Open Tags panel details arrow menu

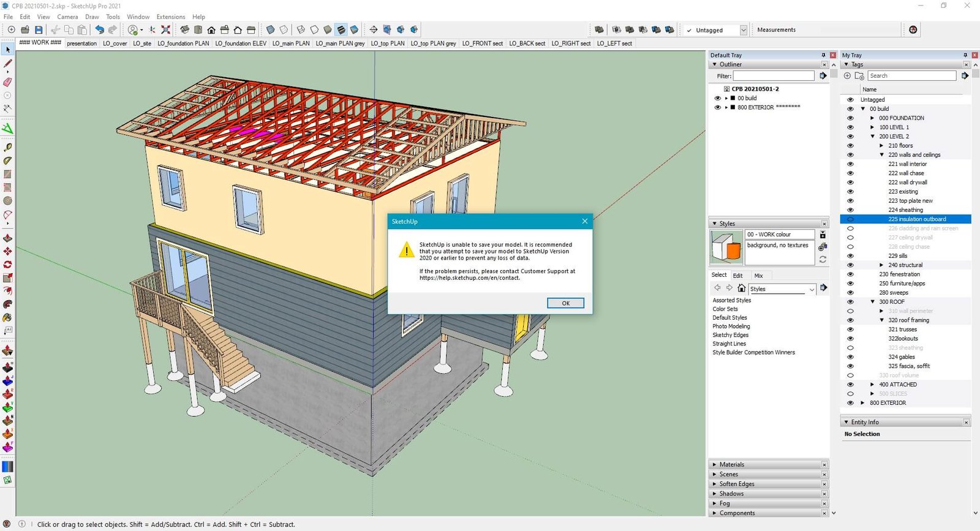[x=965, y=76]
